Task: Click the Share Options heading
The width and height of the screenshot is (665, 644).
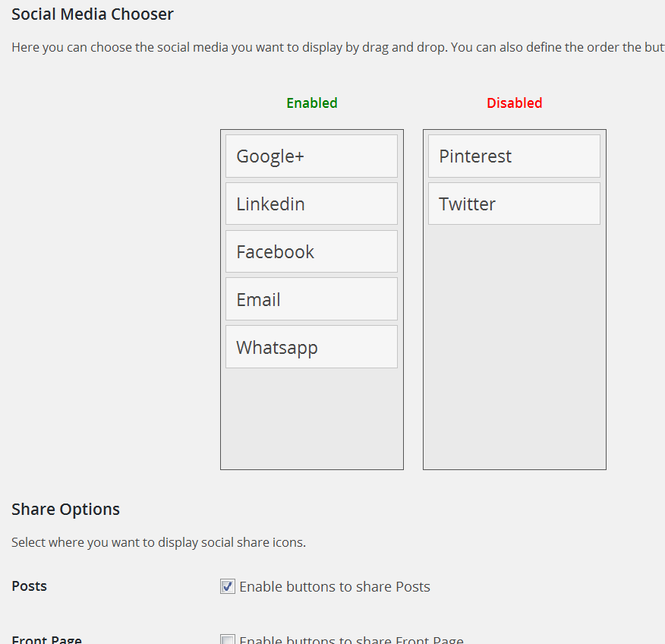Action: point(66,509)
